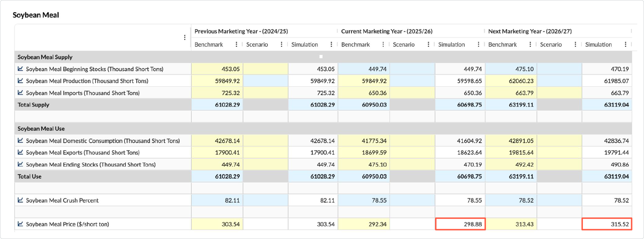Screen dimensions: 644x239
Task: Open chart for Soybean Meal Production
Action: tap(20, 81)
